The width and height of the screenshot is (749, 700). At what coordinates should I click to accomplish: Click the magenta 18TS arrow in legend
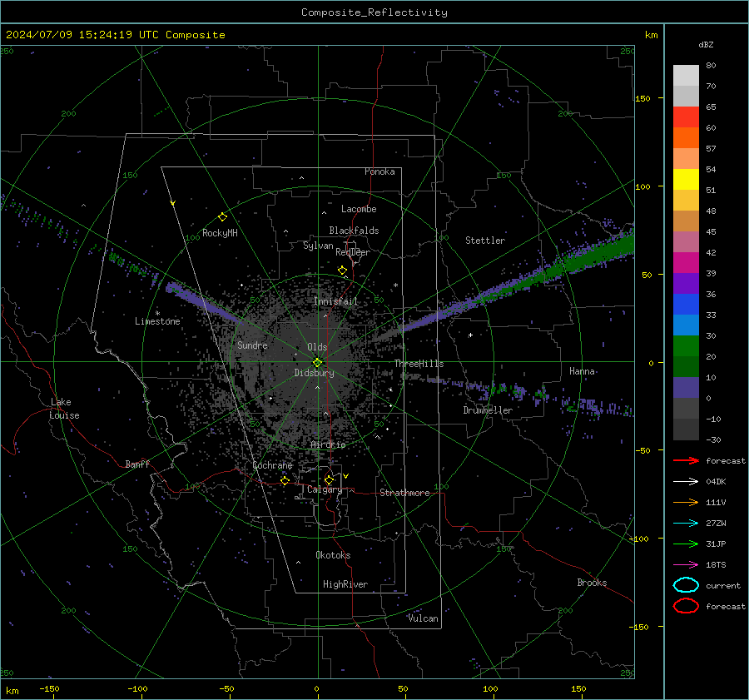click(x=686, y=565)
